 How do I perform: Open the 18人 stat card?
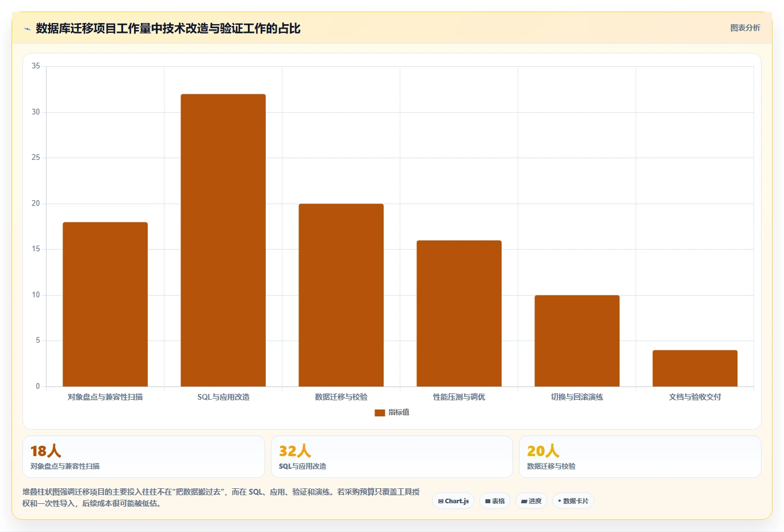click(144, 457)
